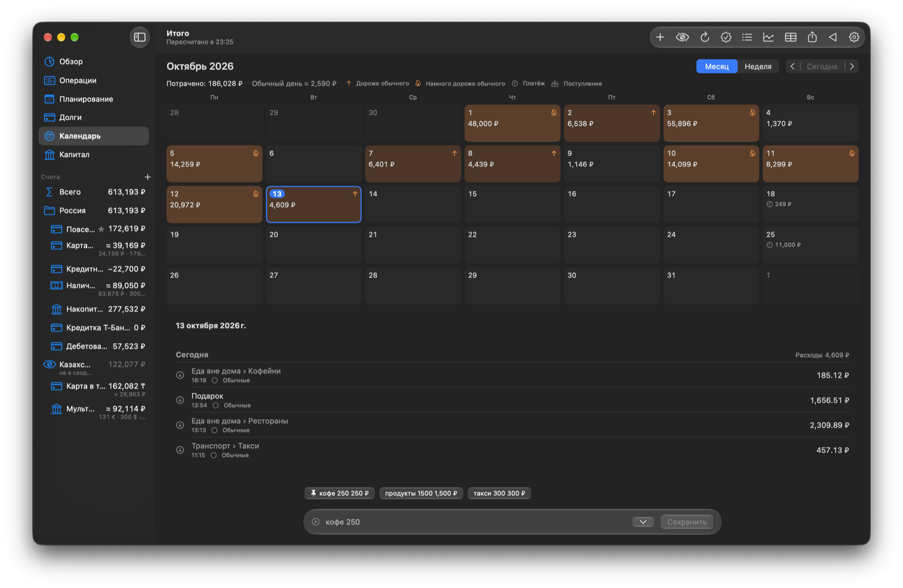
Task: Open settings gear in toolbar
Action: click(854, 38)
